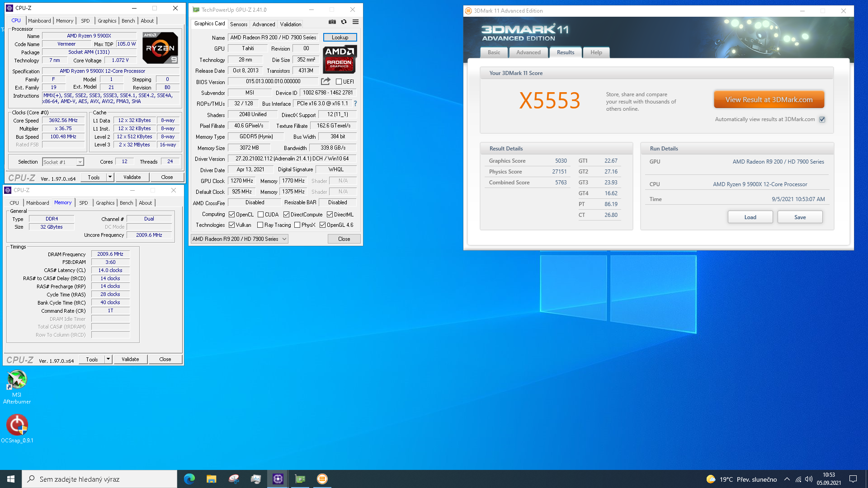Switch to the Help tab in 3DMark 11
The width and height of the screenshot is (868, 488).
click(596, 52)
